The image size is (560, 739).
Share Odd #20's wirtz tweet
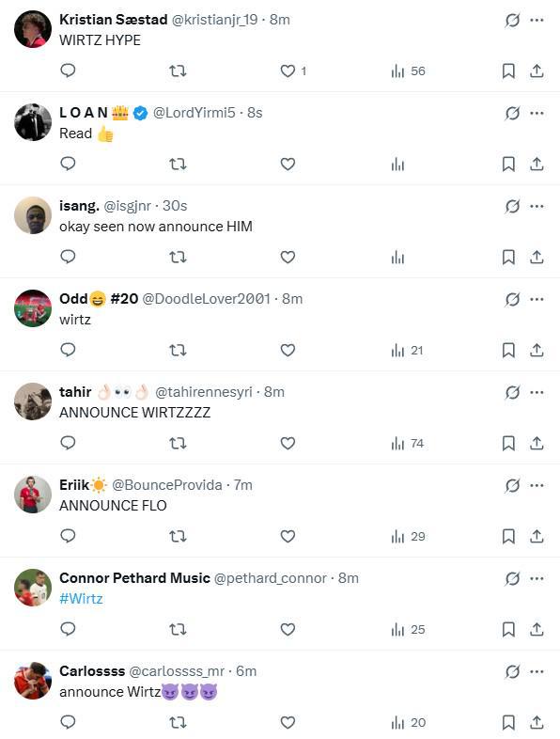point(537,350)
